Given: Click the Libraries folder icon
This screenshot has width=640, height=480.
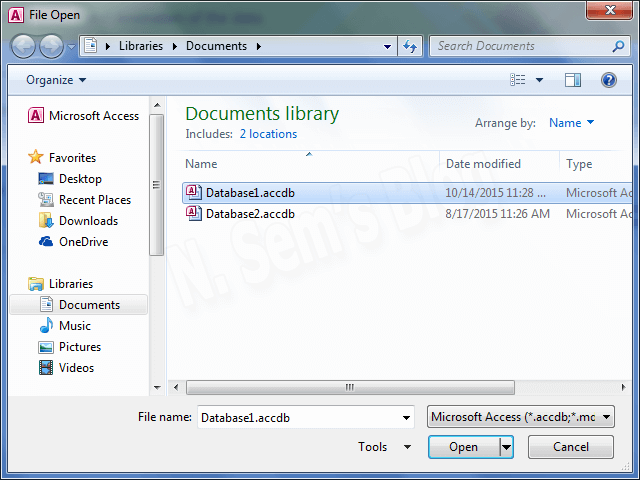Looking at the screenshot, I should click(x=36, y=284).
